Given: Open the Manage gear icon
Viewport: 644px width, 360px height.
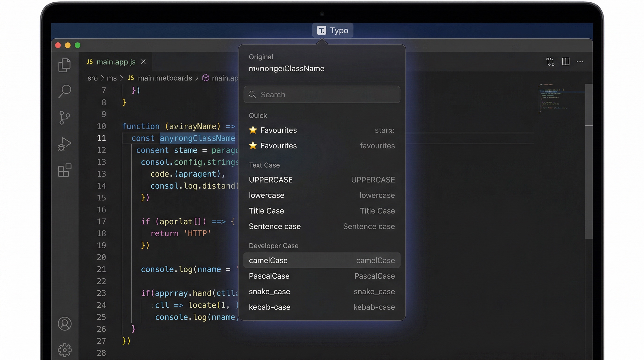Looking at the screenshot, I should pos(65,350).
